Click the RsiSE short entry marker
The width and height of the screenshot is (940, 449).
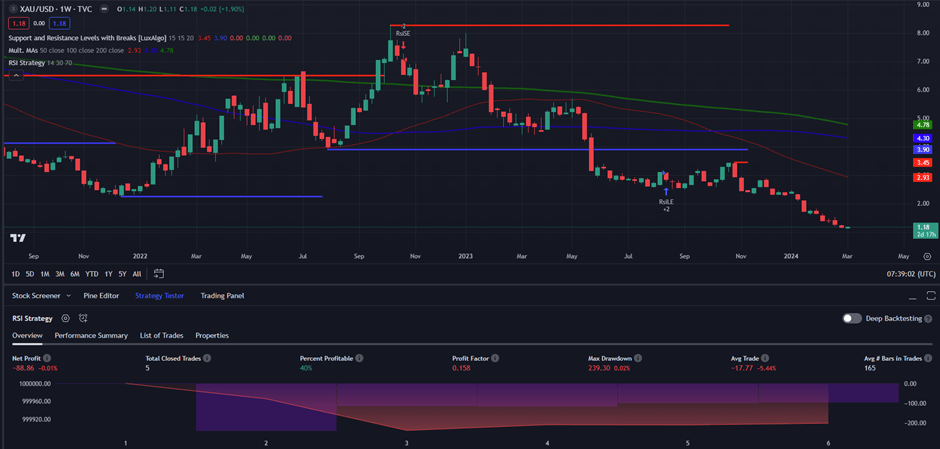point(403,43)
